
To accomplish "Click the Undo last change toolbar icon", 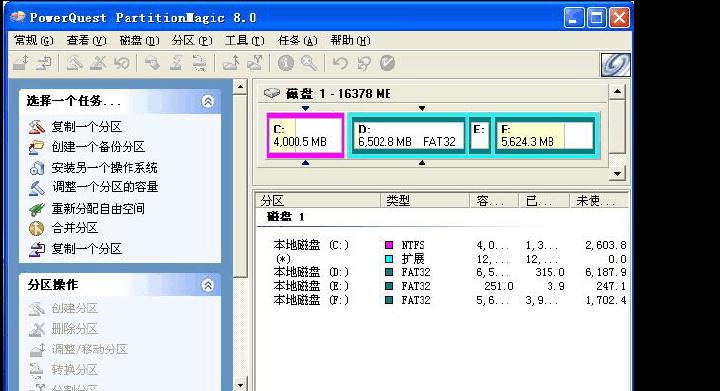I will [x=340, y=62].
